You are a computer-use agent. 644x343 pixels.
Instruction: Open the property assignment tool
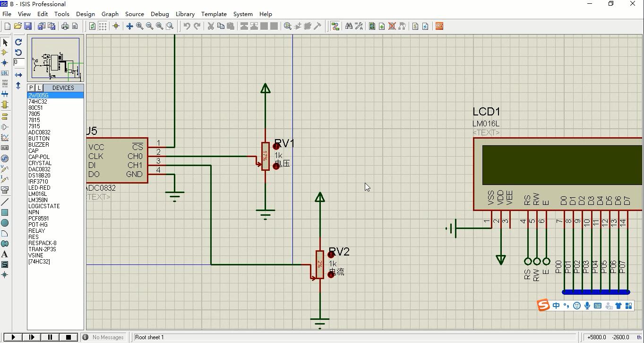point(359,26)
